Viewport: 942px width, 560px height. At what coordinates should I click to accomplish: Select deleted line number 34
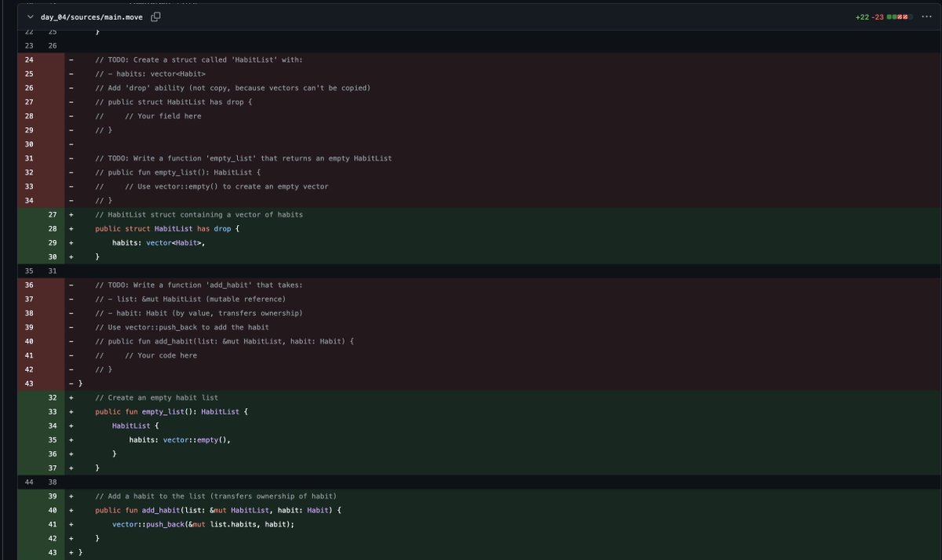click(30, 201)
